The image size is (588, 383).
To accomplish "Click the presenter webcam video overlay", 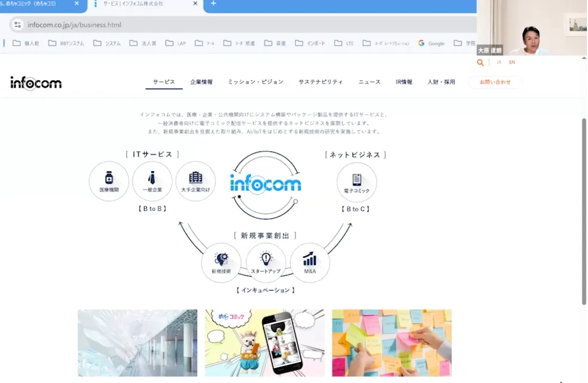I will coord(532,28).
